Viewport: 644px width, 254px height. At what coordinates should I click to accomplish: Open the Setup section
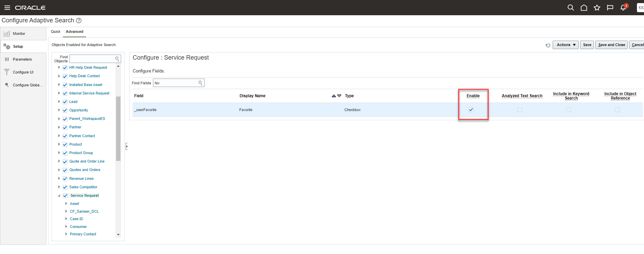pyautogui.click(x=23, y=46)
